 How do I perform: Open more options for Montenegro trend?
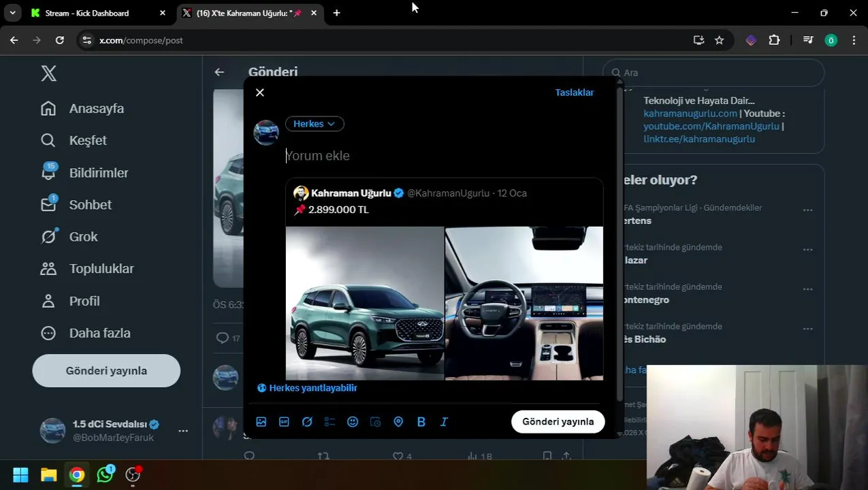tap(808, 289)
